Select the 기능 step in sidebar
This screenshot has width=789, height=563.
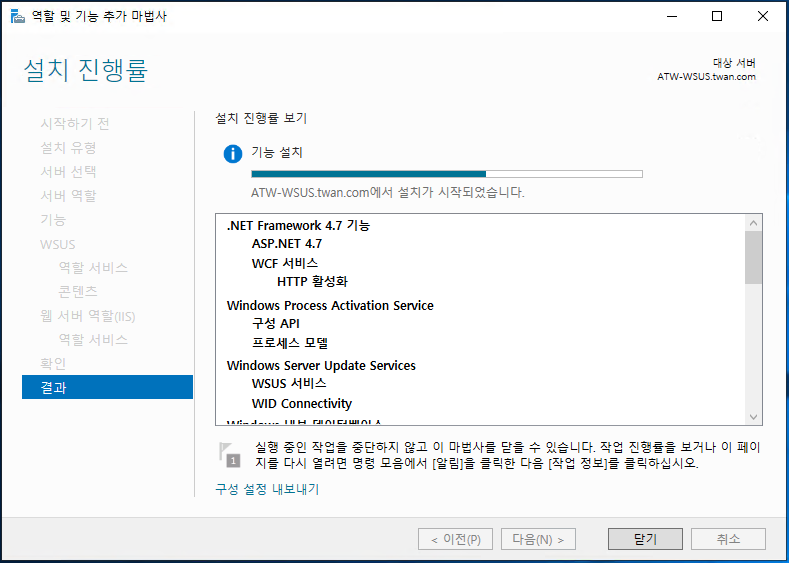pyautogui.click(x=53, y=219)
